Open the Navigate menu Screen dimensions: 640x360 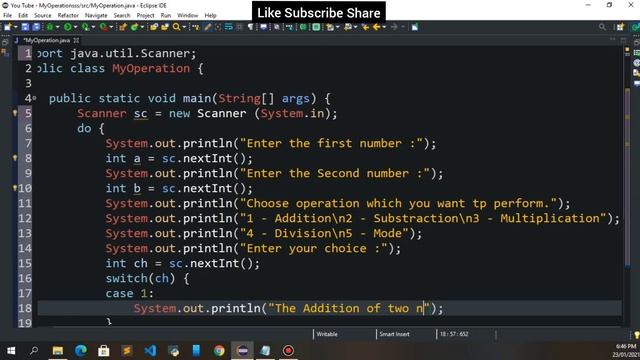click(x=96, y=16)
